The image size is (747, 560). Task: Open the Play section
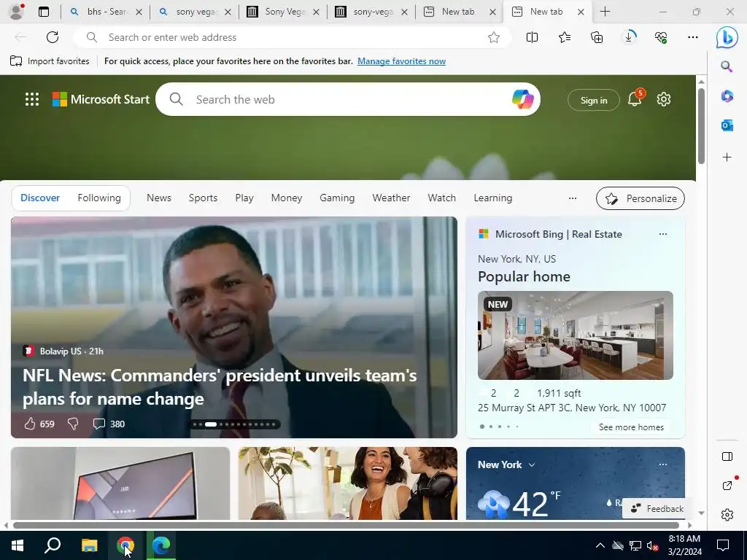tap(244, 198)
